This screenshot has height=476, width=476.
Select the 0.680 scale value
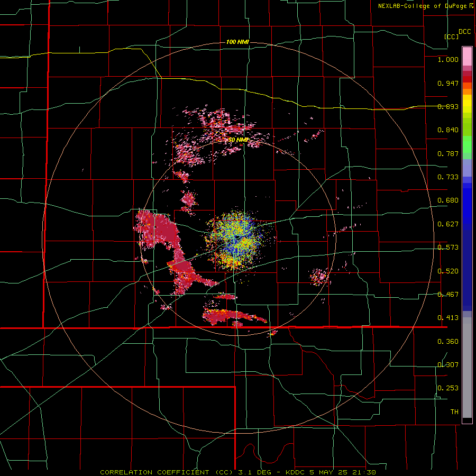448,200
